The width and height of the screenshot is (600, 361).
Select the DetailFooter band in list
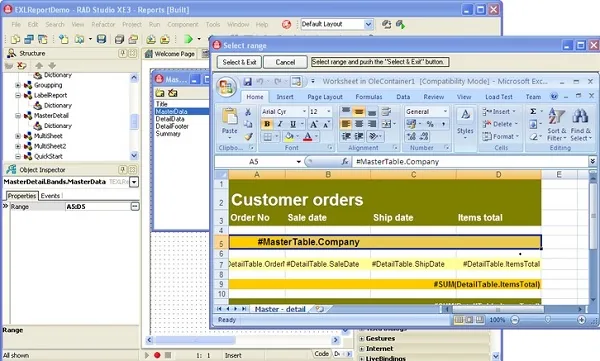[172, 126]
